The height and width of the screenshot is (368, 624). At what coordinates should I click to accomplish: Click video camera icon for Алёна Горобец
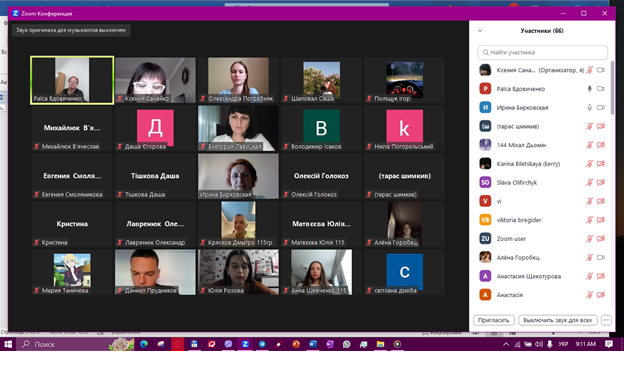601,257
